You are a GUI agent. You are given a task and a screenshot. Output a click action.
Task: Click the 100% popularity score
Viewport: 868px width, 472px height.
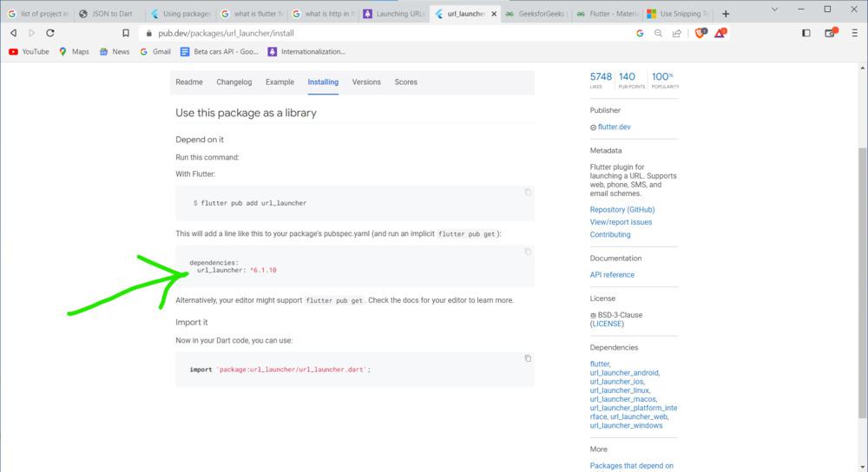point(664,79)
